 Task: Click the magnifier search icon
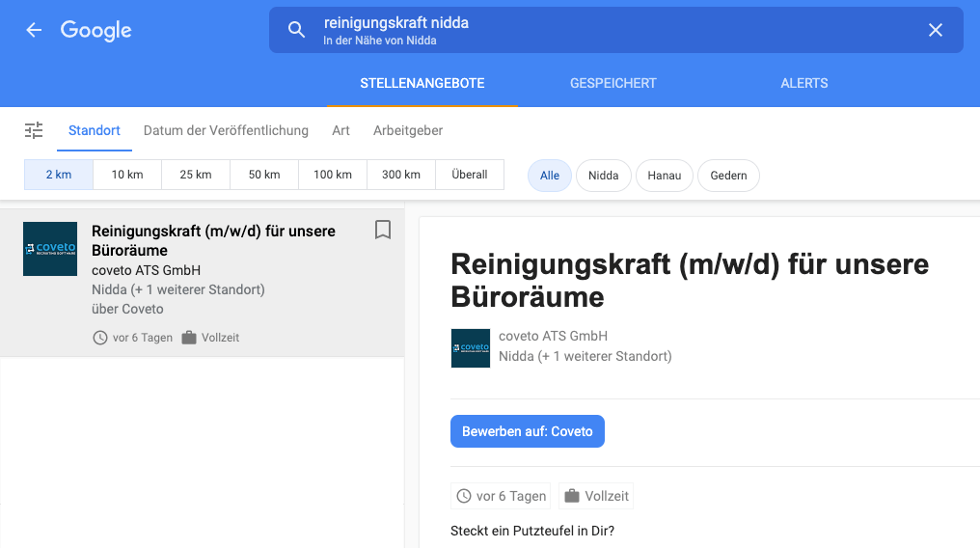(296, 29)
